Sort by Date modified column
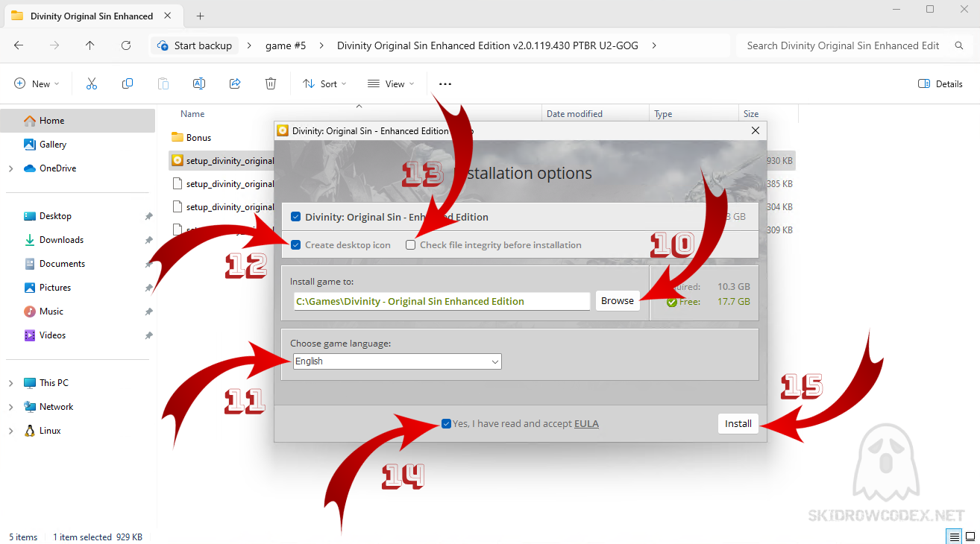 [x=574, y=114]
